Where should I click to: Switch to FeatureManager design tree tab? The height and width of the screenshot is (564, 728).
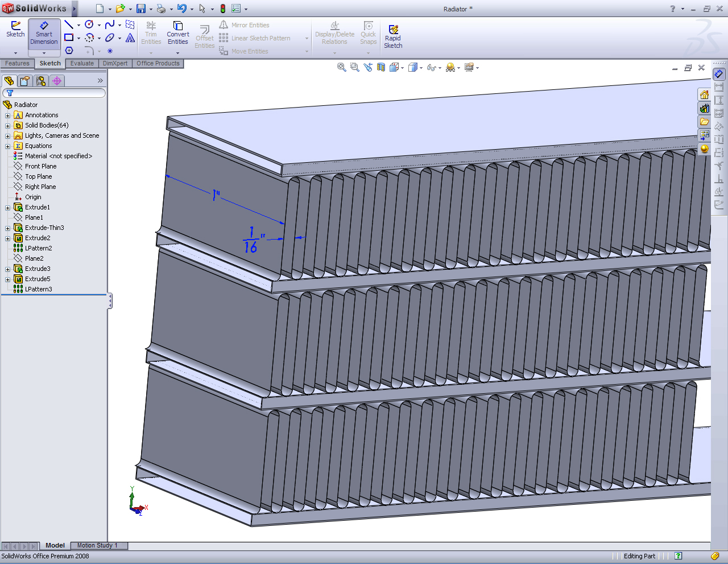coord(9,81)
